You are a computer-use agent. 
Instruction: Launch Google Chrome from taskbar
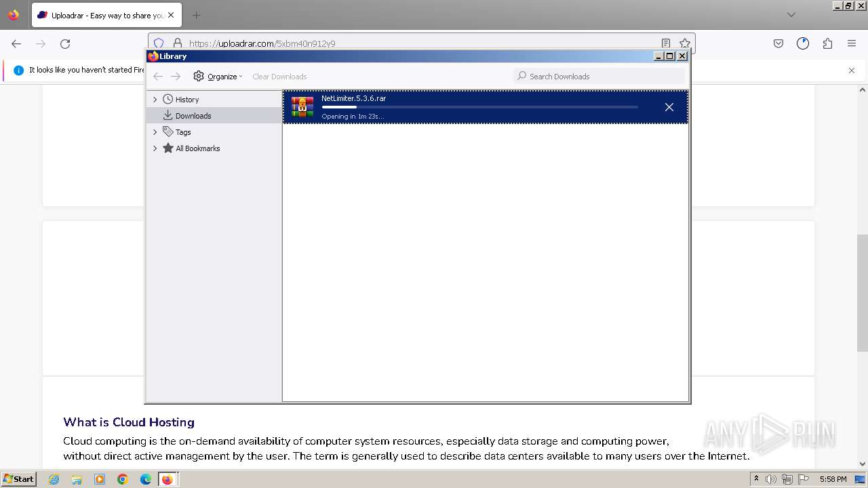[123, 479]
